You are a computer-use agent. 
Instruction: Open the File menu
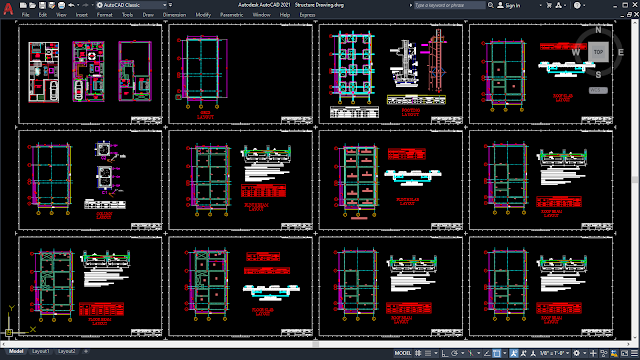tap(25, 15)
